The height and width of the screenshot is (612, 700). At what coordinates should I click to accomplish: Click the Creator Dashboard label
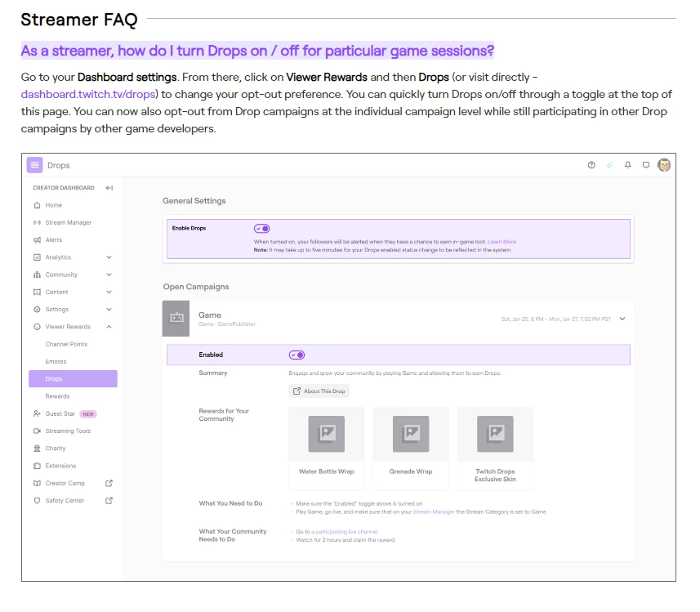[x=64, y=188]
